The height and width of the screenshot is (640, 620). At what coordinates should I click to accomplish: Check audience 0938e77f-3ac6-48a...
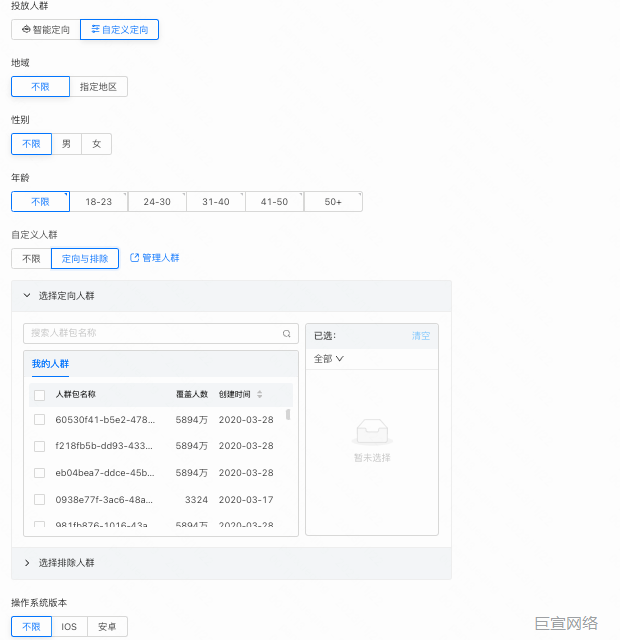point(40,500)
